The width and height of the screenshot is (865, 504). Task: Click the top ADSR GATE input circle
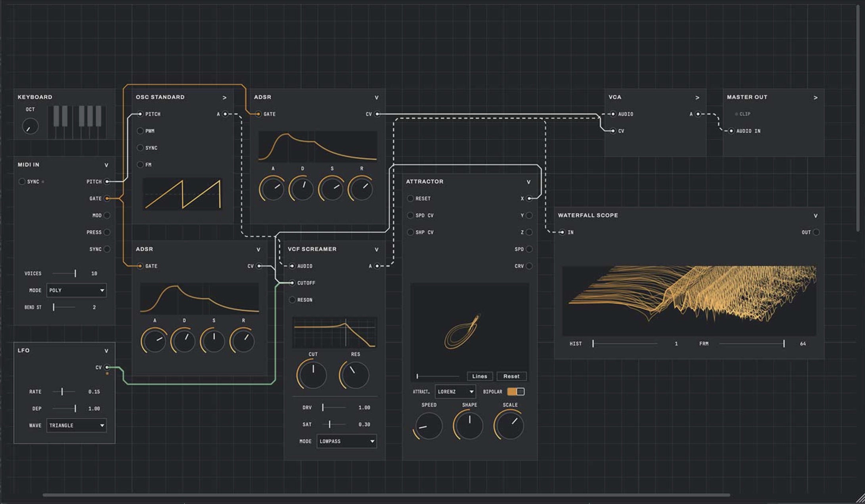pyautogui.click(x=258, y=114)
